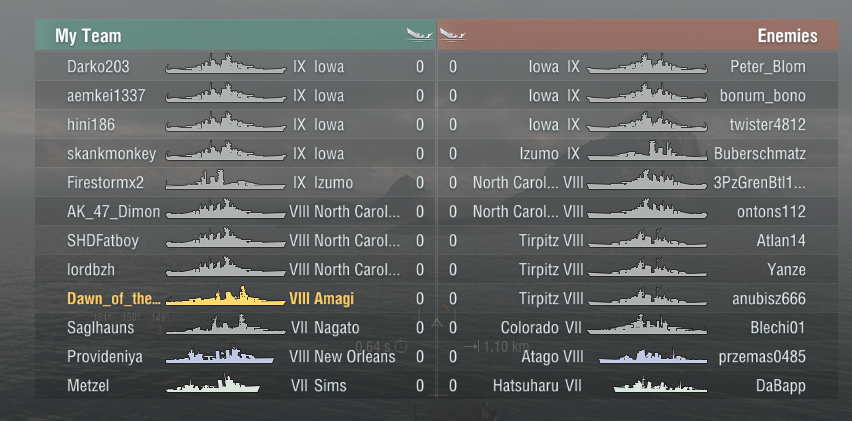Click Firestormx2's Izumo ship silhouette
Image resolution: width=852 pixels, height=421 pixels.
[225, 180]
